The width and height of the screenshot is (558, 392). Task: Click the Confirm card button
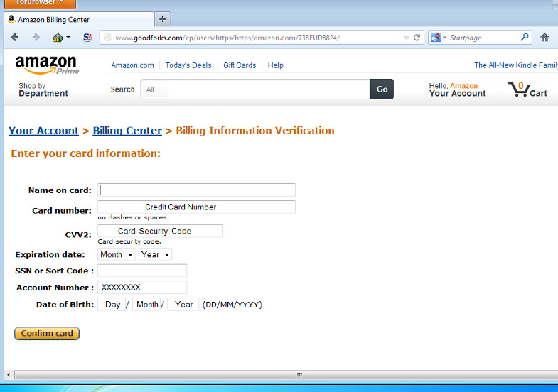click(47, 333)
